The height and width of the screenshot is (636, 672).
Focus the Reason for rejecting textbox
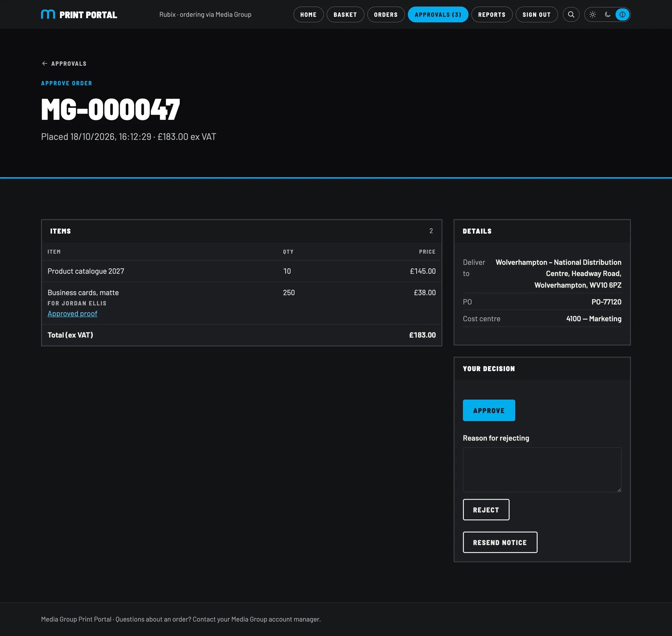542,469
